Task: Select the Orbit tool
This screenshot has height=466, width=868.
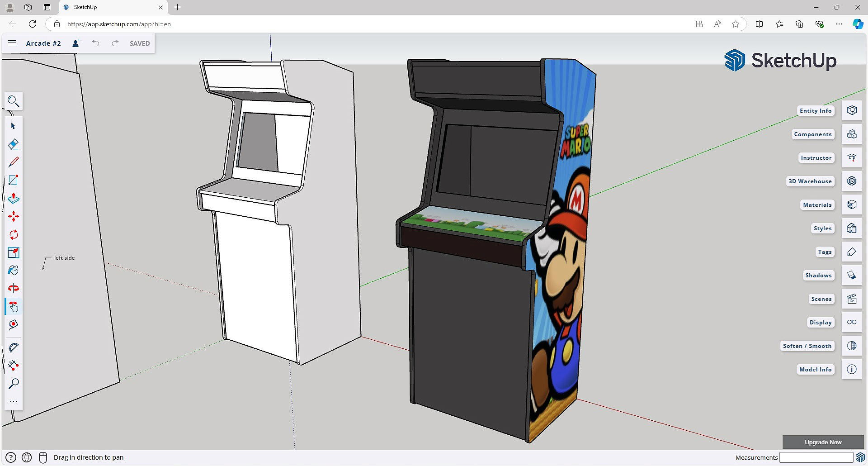Action: click(x=14, y=289)
